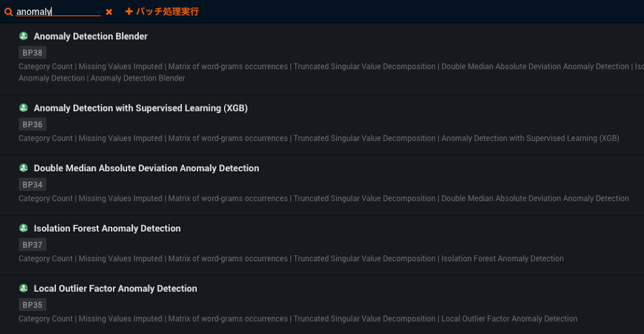Click the BP36 blueprint badge
Screen dimensions: 644x334
pyautogui.click(x=32, y=125)
